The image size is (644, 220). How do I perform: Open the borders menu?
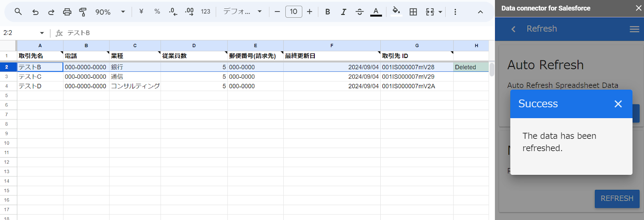coord(413,12)
